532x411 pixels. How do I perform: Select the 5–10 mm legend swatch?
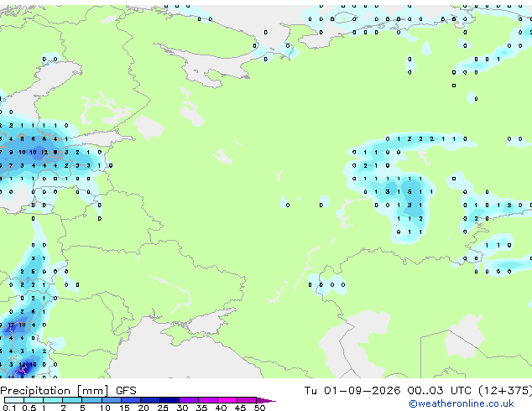click(x=91, y=400)
